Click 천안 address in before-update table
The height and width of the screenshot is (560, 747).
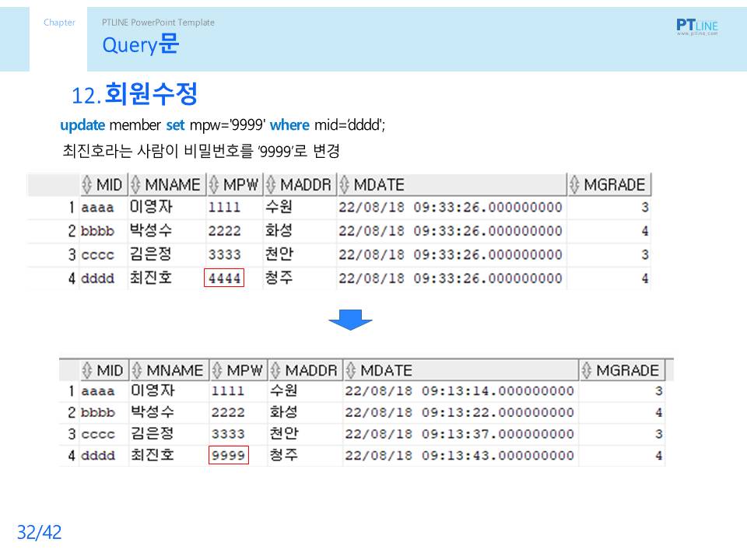point(279,254)
